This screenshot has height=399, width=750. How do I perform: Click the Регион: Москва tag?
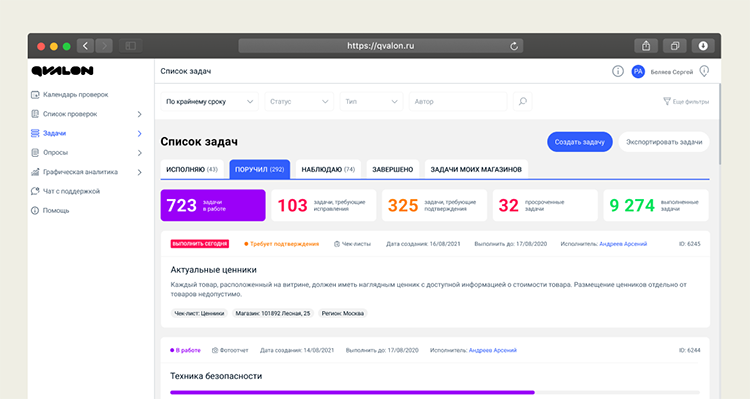pos(342,313)
